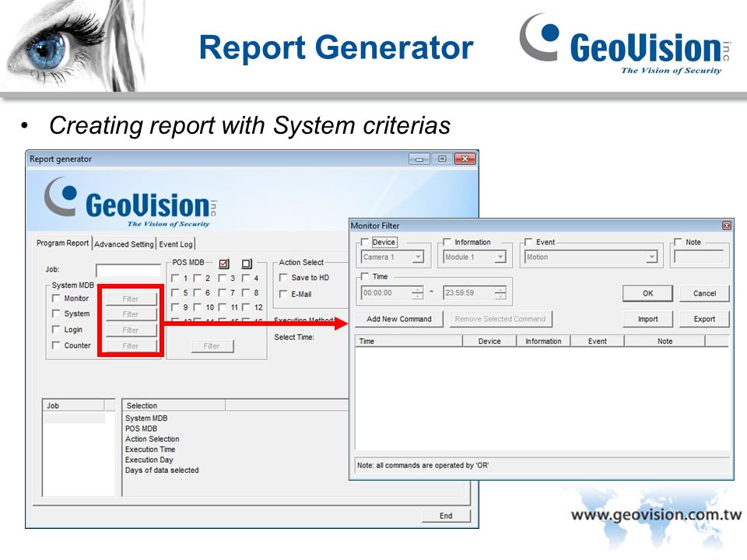Enable Information filter checkbox

(x=447, y=242)
